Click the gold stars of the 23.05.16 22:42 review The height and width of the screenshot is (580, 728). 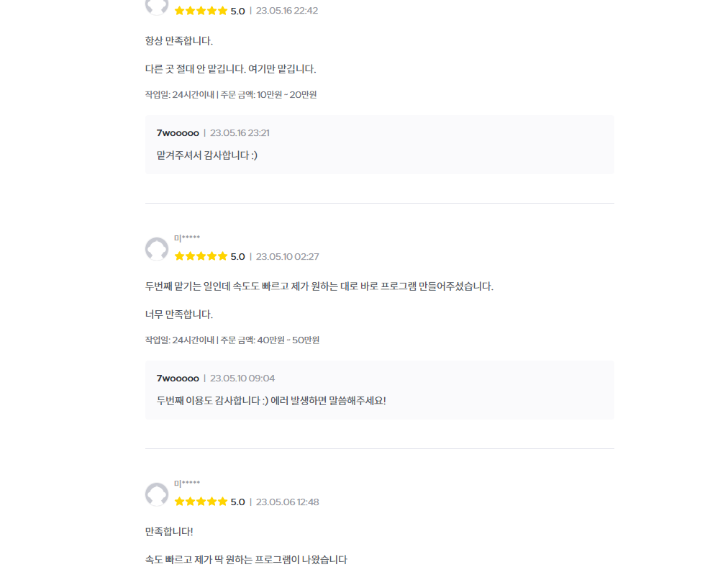tap(201, 11)
